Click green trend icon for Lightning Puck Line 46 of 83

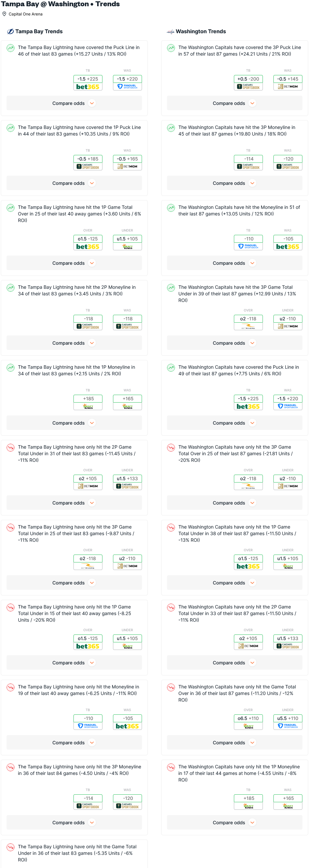click(11, 48)
